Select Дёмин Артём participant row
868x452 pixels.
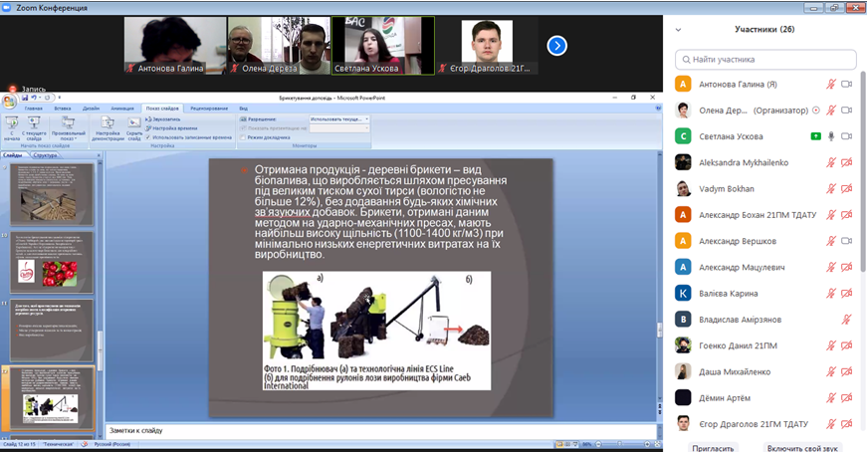coord(764,397)
